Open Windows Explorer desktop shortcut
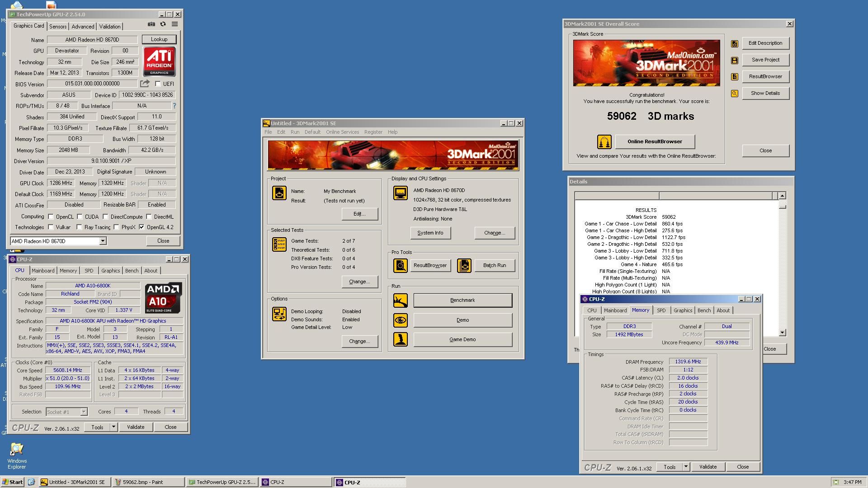This screenshot has width=868, height=488. tap(17, 455)
